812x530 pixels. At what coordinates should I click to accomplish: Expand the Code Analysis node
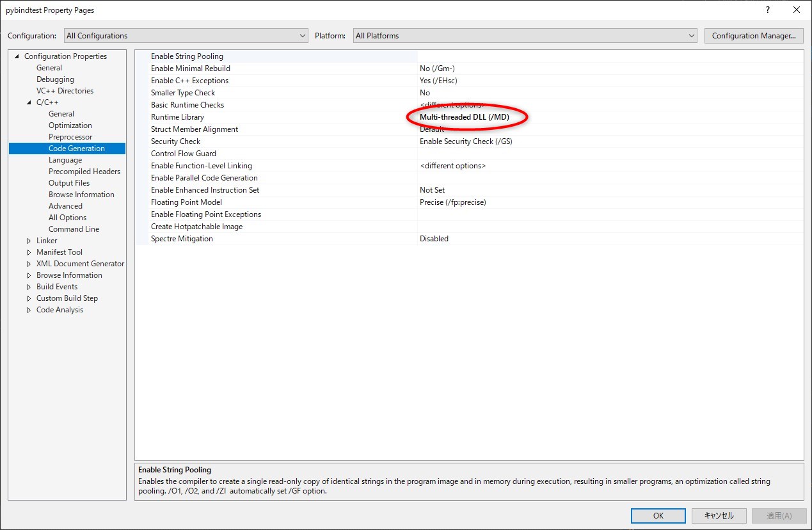tap(29, 310)
